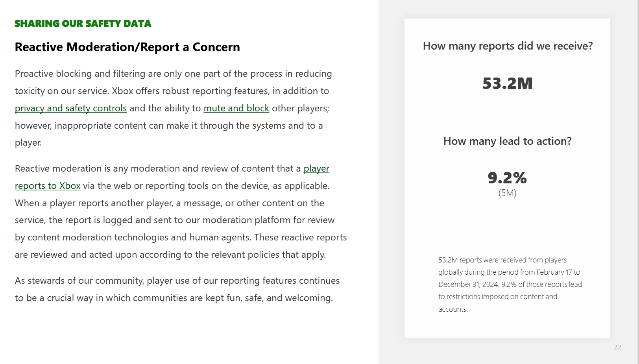Click the 'Reactive moderation is any moderation' sentence
Viewport: 639px width, 364px height.
[x=157, y=169]
